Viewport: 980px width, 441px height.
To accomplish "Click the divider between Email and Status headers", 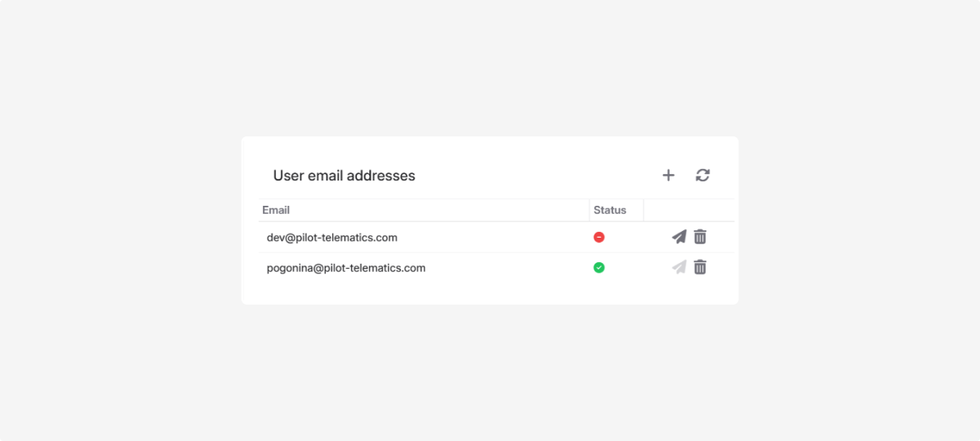I will click(x=590, y=210).
